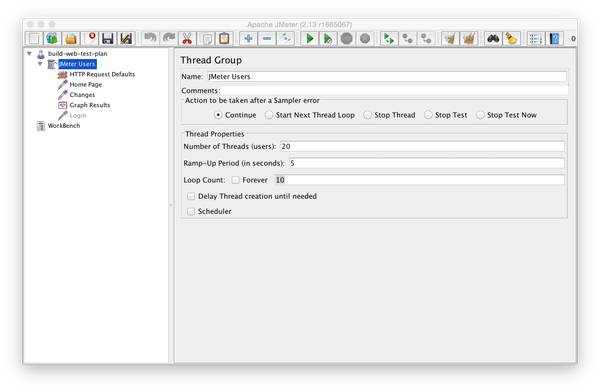Select the disabled Login sampler
Viewport: 600px width, 392px height.
pos(78,116)
